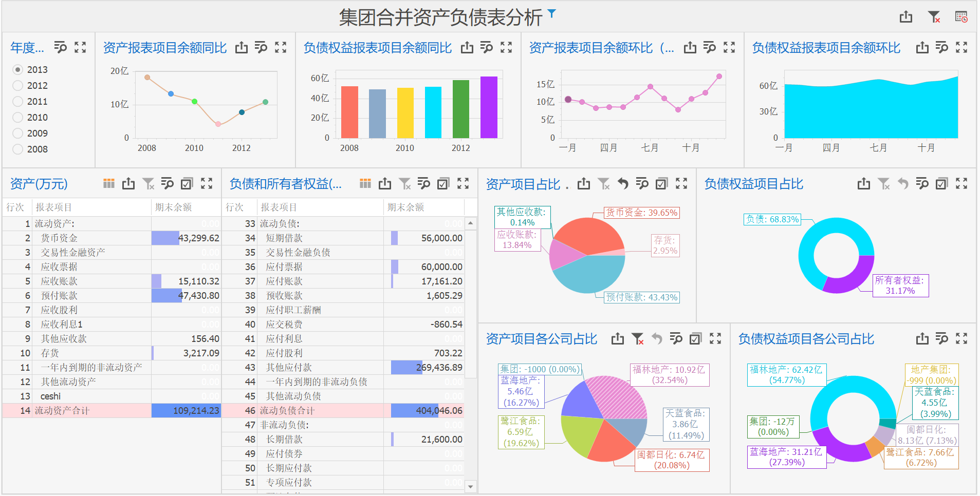Select 流动负债合计 total row
This screenshot has height=496, width=980.
343,411
